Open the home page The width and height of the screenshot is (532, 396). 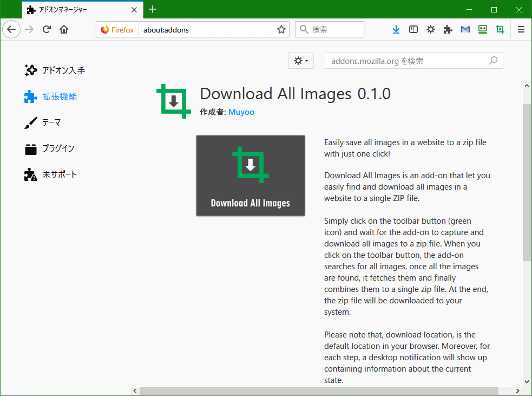[64, 30]
